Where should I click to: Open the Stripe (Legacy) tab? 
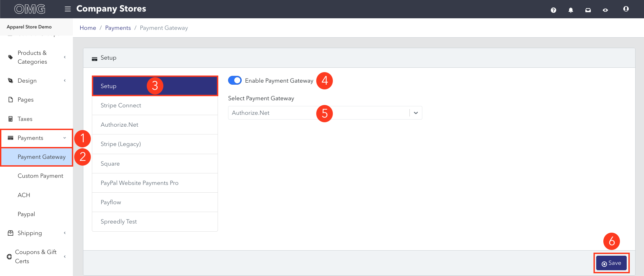pyautogui.click(x=155, y=144)
